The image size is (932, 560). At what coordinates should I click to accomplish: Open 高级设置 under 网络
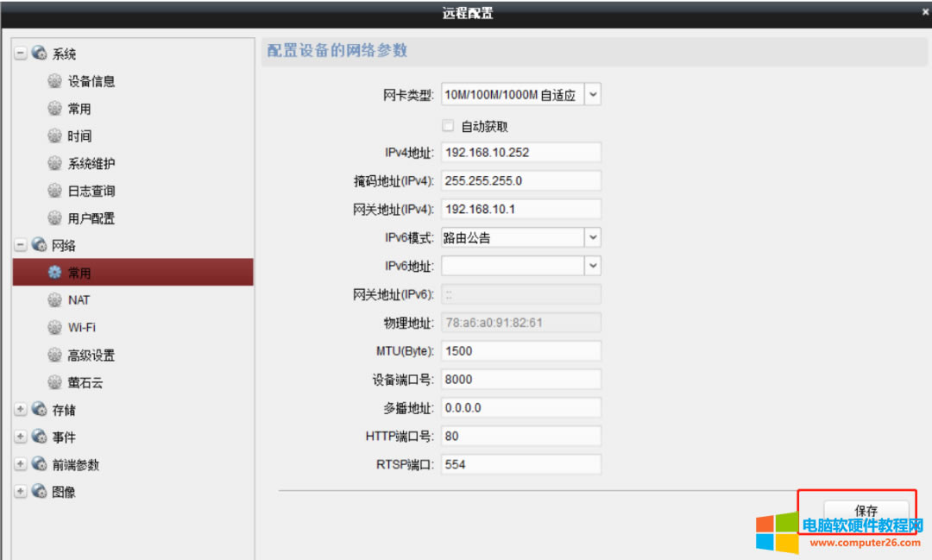pyautogui.click(x=91, y=356)
